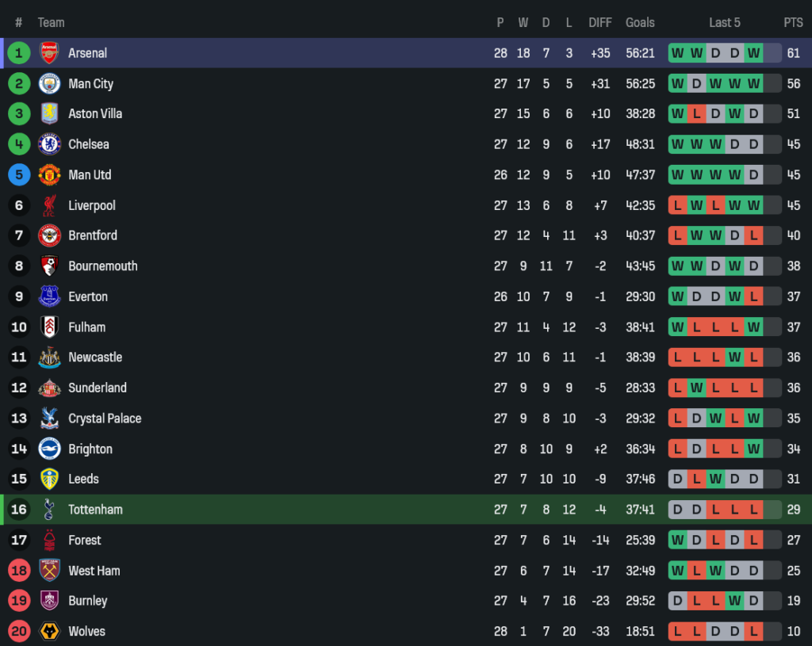Click Wolves' most recent L result badge
This screenshot has height=646, width=812.
(753, 632)
